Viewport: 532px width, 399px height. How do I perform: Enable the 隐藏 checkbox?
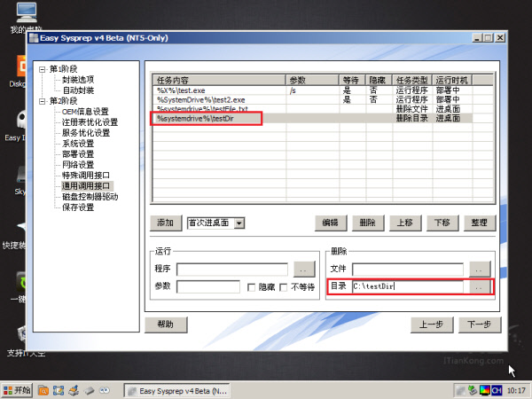(x=252, y=287)
